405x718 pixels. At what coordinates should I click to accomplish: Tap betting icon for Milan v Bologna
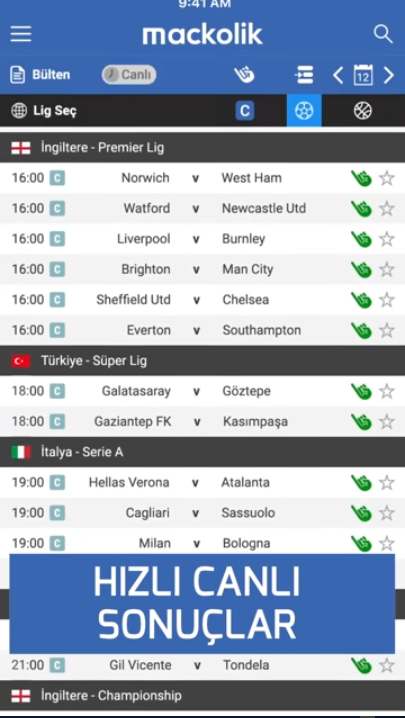361,544
